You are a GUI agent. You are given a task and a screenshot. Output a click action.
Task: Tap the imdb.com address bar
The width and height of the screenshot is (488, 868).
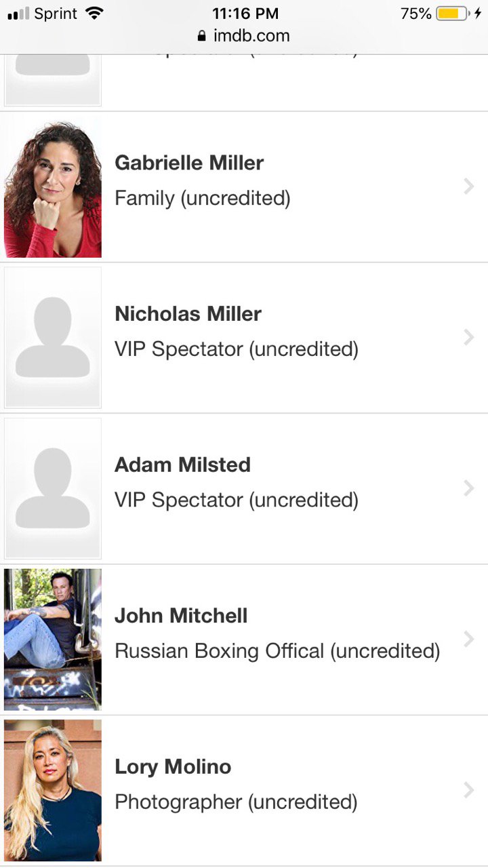[251, 36]
